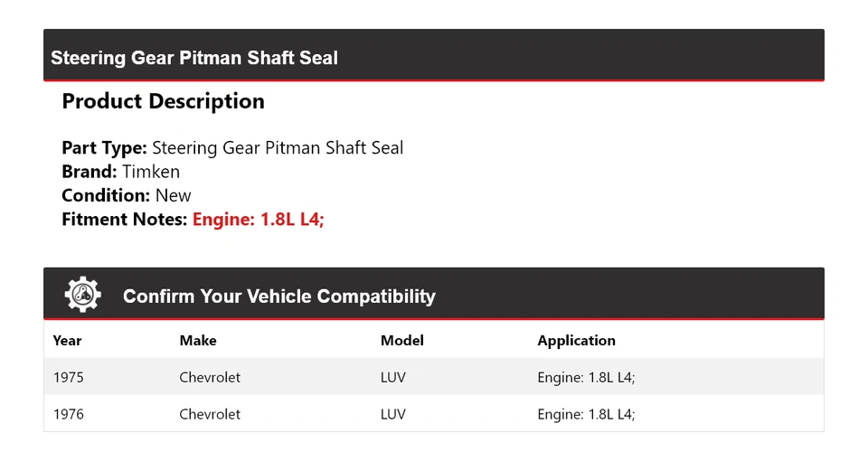Click the Make column header
The width and height of the screenshot is (868, 461).
(x=198, y=341)
